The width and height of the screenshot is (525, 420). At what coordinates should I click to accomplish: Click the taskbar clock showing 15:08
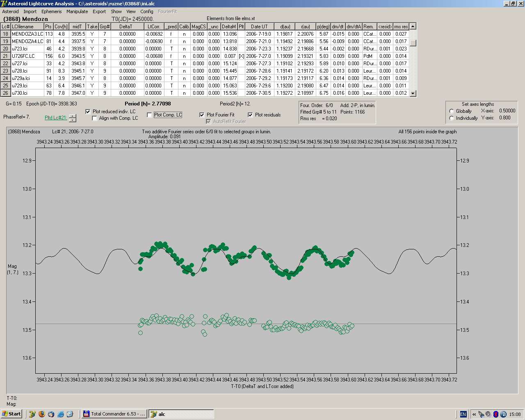pyautogui.click(x=515, y=414)
